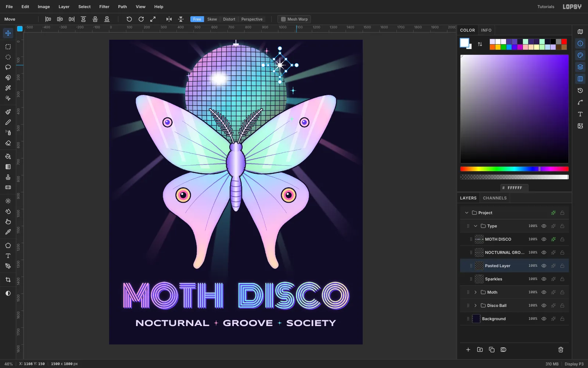Hide the Pasted Layer
Screen dimensions: 588x368
(x=544, y=266)
